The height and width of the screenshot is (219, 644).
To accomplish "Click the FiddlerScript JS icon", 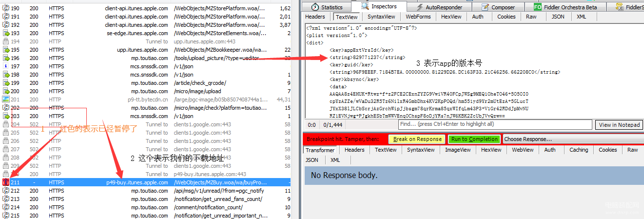I will coord(620,7).
